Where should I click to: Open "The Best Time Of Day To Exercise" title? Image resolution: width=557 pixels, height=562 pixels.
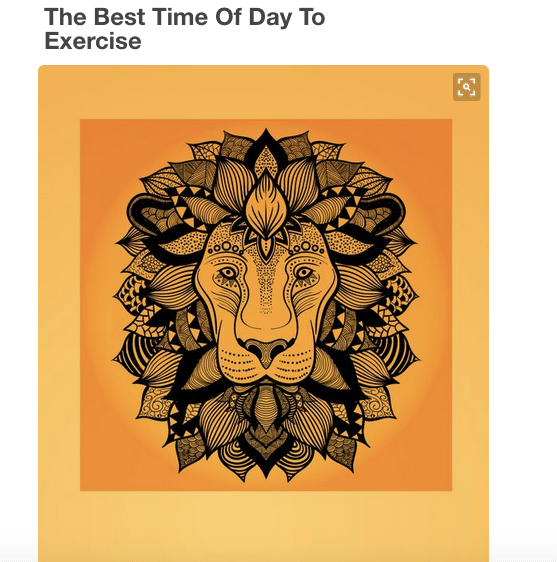click(185, 29)
